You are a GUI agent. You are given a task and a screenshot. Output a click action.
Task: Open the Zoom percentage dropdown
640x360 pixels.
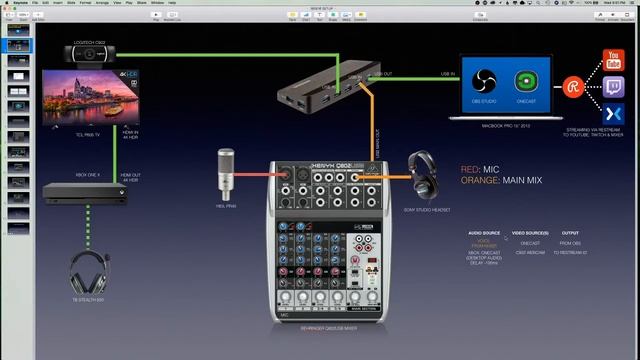pyautogui.click(x=23, y=16)
